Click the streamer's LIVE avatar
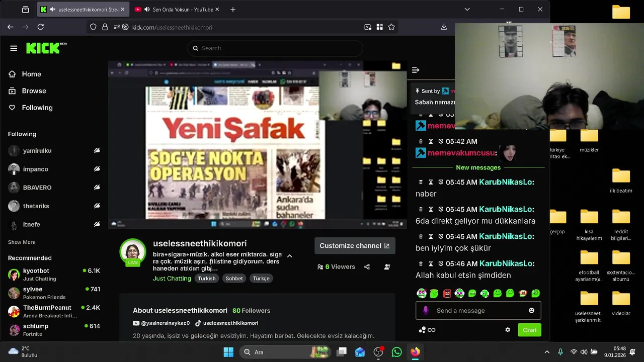The height and width of the screenshot is (362, 644). click(x=133, y=252)
